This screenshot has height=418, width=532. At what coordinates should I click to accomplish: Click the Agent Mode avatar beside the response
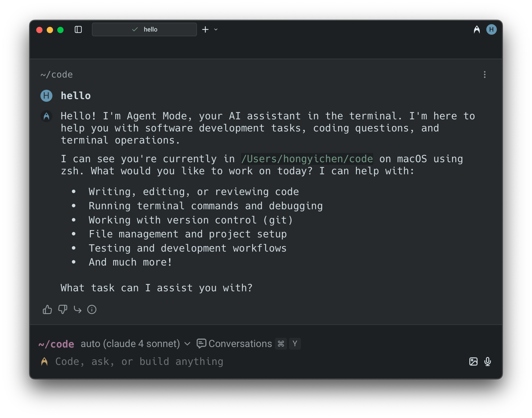pos(46,116)
